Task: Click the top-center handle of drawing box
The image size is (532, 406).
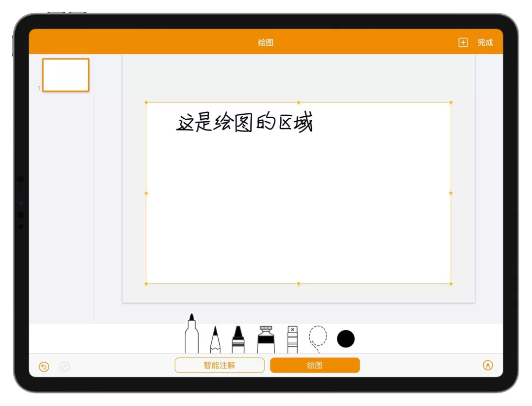Action: (299, 102)
